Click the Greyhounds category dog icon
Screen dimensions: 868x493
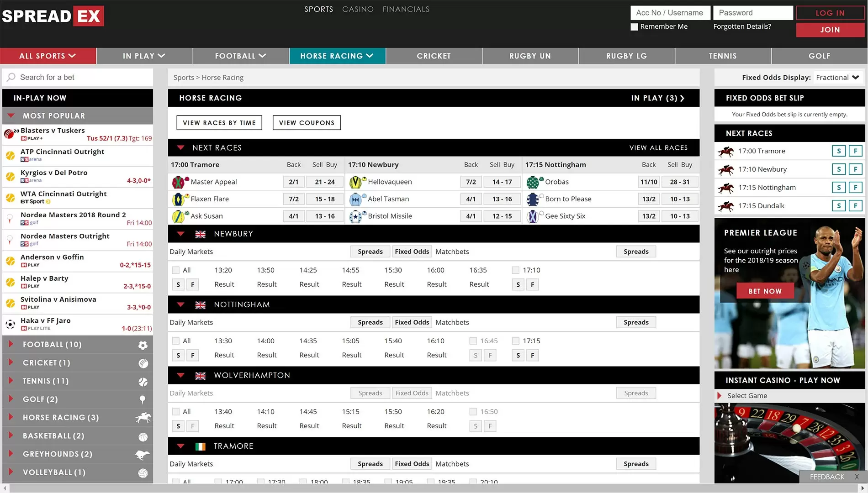pos(143,455)
